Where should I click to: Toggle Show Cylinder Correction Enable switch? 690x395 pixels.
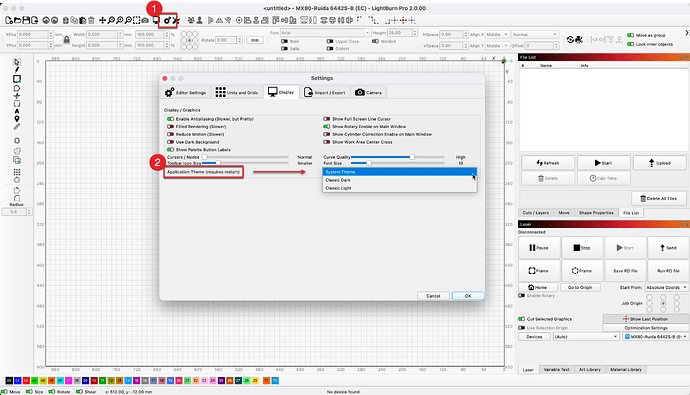pos(327,134)
